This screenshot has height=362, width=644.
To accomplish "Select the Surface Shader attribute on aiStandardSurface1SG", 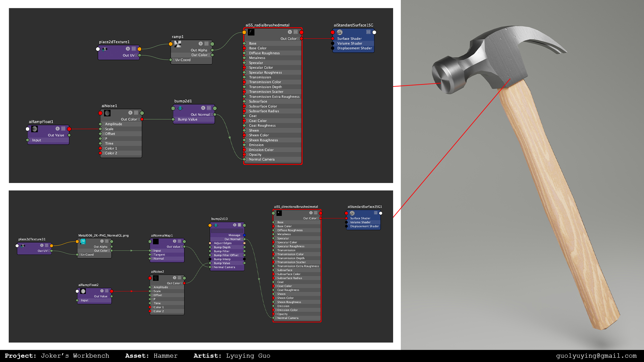I will [x=349, y=39].
